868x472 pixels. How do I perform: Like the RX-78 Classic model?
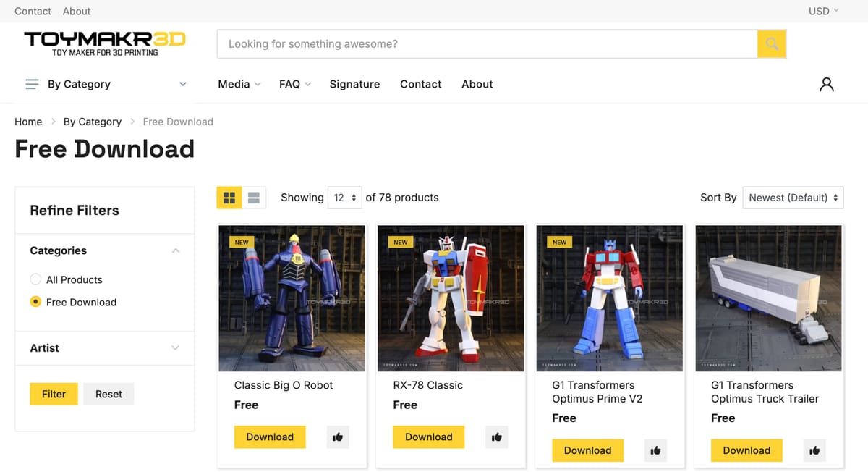(x=496, y=437)
